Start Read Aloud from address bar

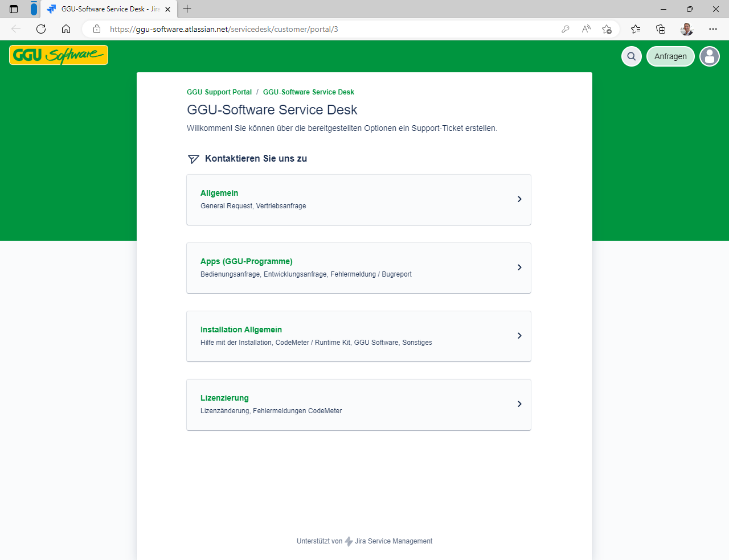[x=586, y=29]
